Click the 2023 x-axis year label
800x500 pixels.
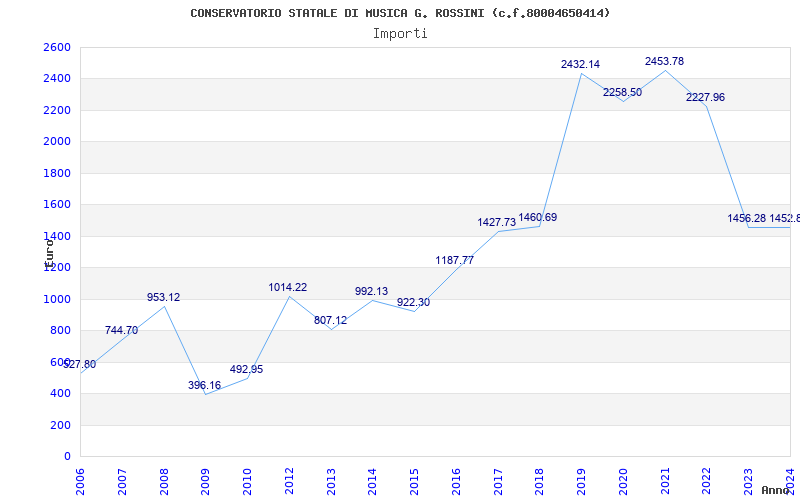[748, 481]
